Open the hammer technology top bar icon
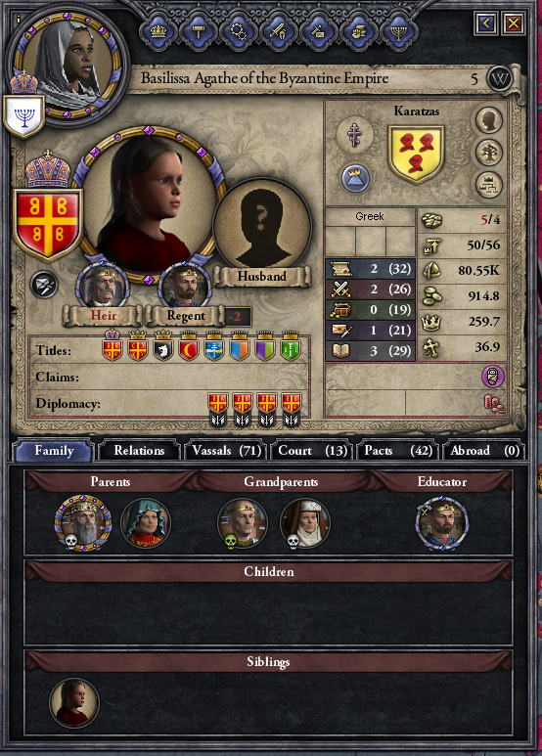This screenshot has height=756, width=542. click(x=199, y=31)
